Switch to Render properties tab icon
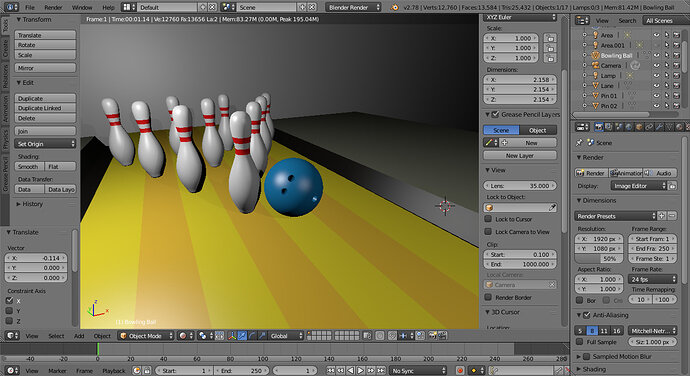The width and height of the screenshot is (690, 376). click(x=598, y=127)
